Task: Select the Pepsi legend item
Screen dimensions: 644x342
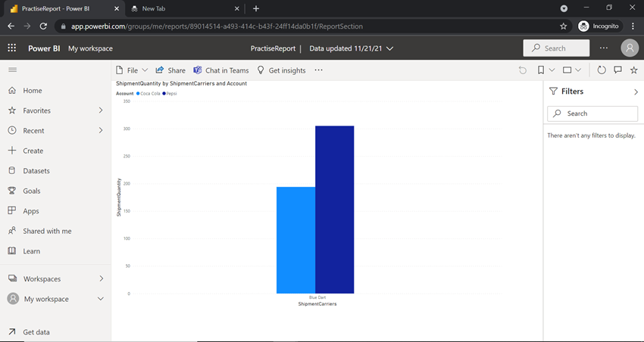Action: click(170, 94)
